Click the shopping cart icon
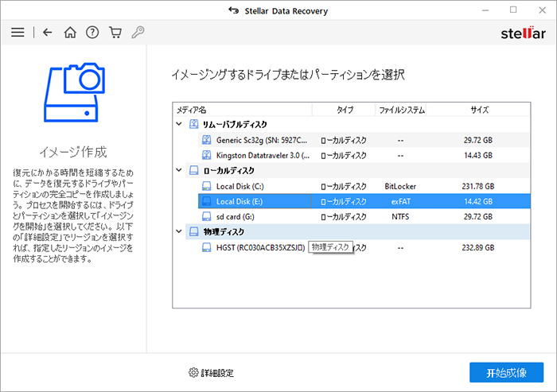557x392 pixels. pos(115,33)
